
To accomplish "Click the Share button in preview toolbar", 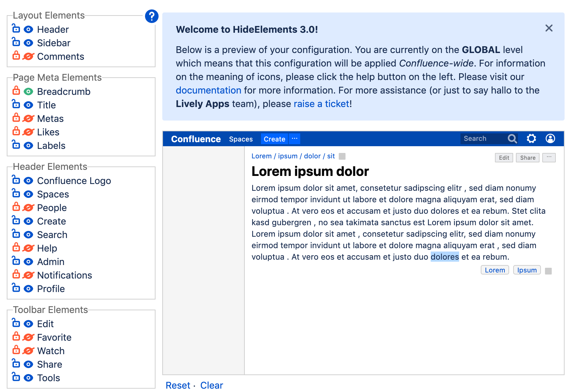I will pos(528,158).
